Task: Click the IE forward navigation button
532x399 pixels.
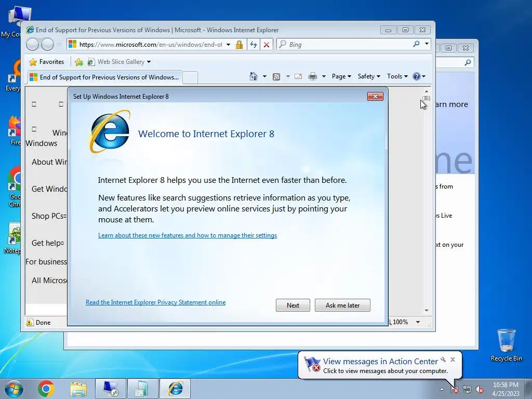Action: point(47,44)
